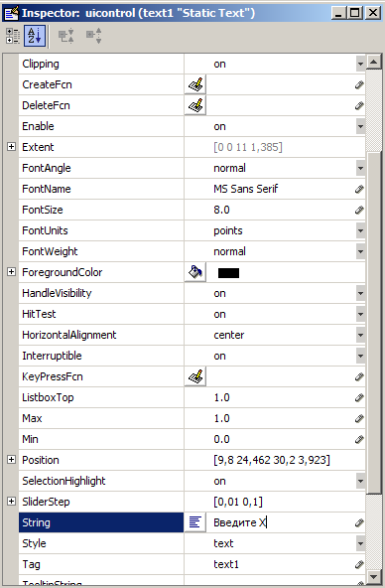Open CreateFcn callback editor icon
The height and width of the screenshot is (588, 385).
tap(195, 84)
